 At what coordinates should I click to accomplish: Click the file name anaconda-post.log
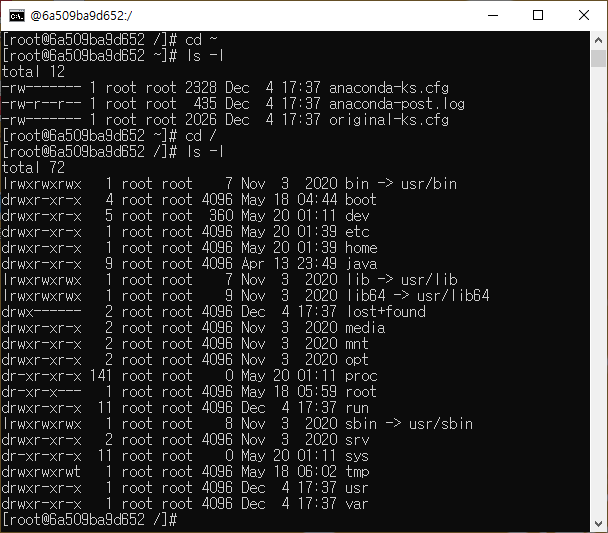pyautogui.click(x=397, y=104)
